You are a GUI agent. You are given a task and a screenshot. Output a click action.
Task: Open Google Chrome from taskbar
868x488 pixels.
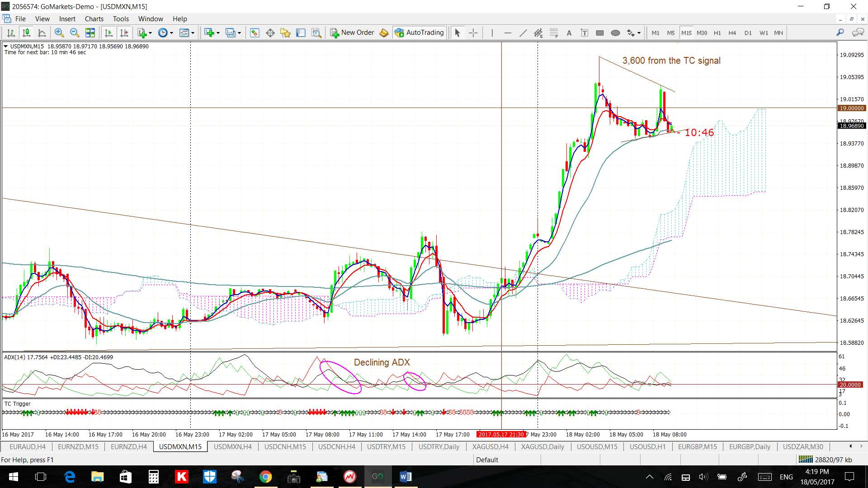click(x=265, y=477)
